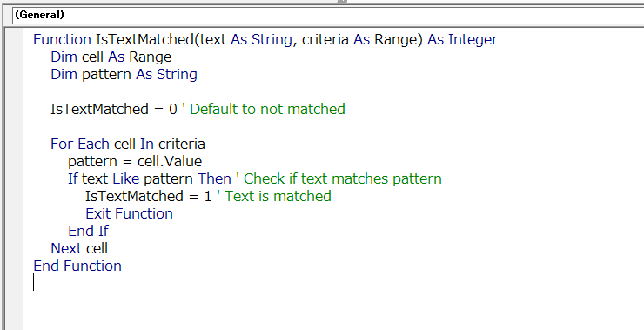Viewport: 644px width, 330px height.
Task: Set breakpoint margin beside Exit Function line
Action: [x=13, y=213]
